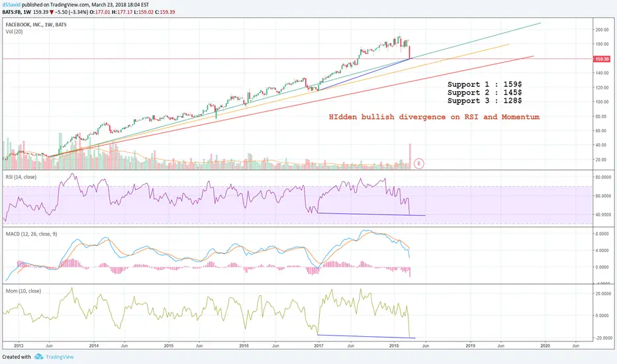This screenshot has height=364, width=617.
Task: Click the 2017 time axis label
Action: tap(318, 346)
